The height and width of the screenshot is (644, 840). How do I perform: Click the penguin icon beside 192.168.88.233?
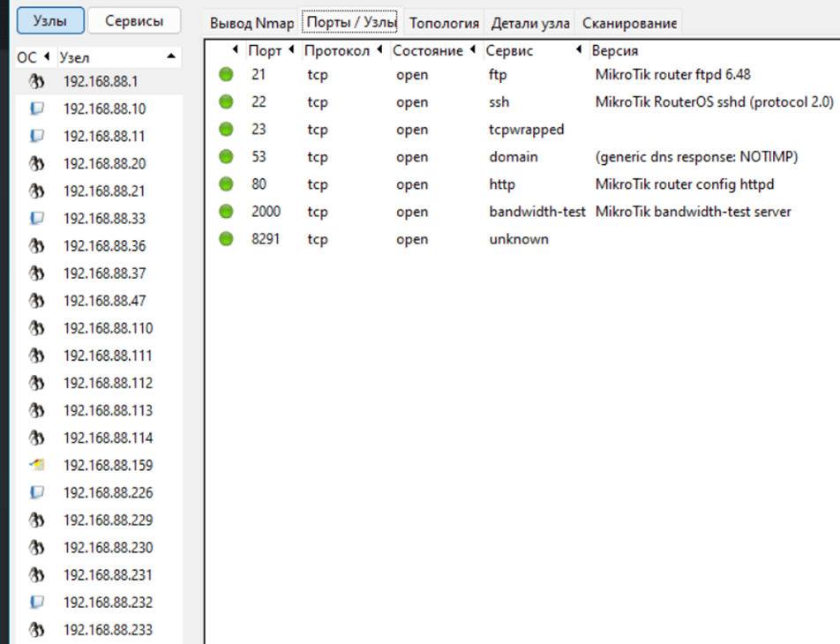coord(36,630)
